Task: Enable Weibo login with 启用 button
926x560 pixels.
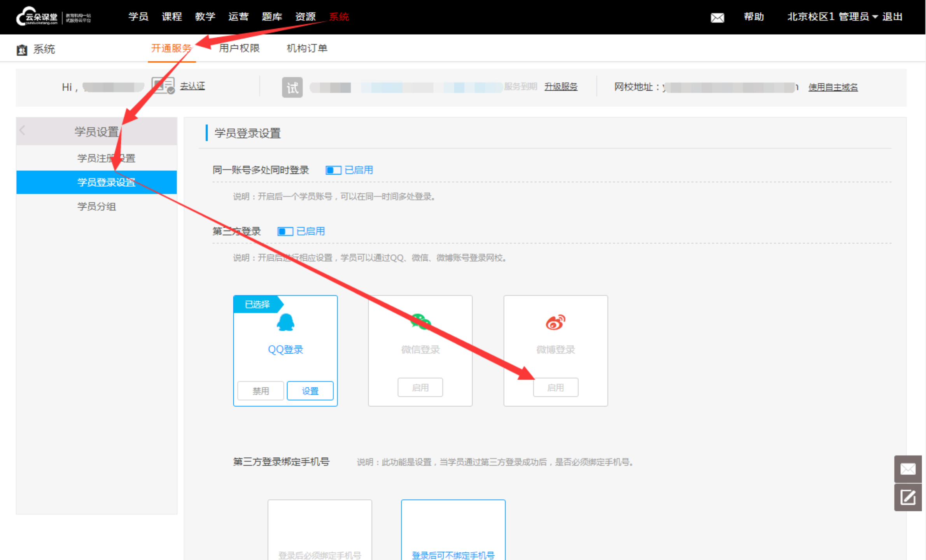Action: coord(555,388)
